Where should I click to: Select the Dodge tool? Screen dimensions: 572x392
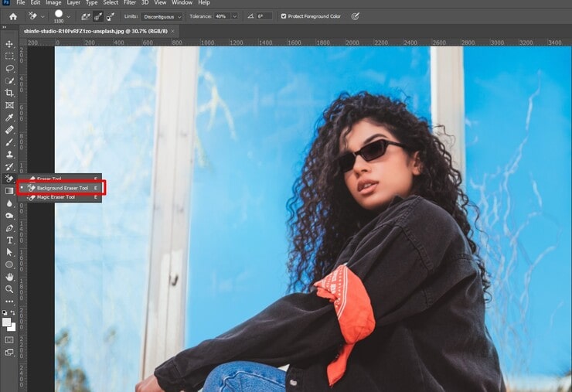[9, 216]
